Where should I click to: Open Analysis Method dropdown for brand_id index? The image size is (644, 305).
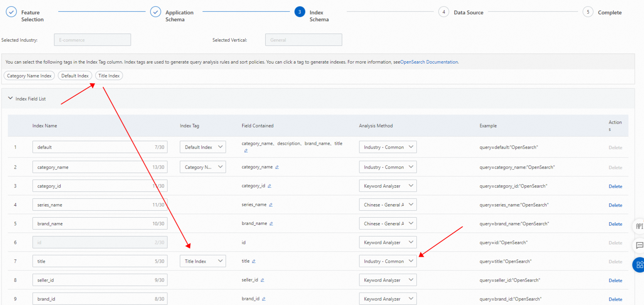[388, 299]
